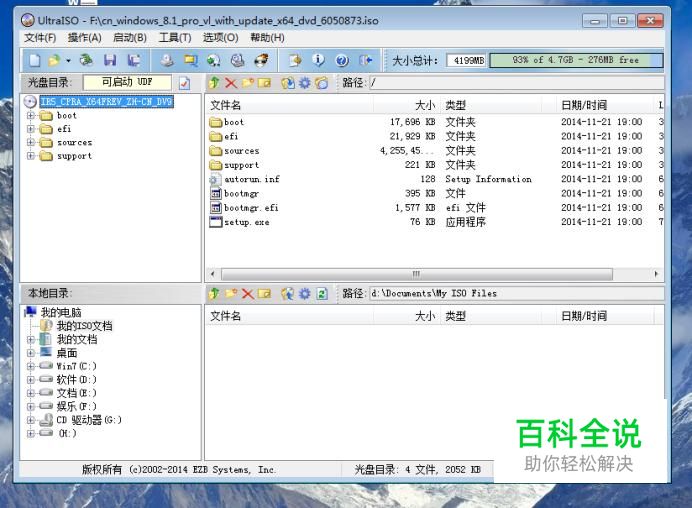
Task: Create a new ISO with New icon
Action: click(x=34, y=60)
